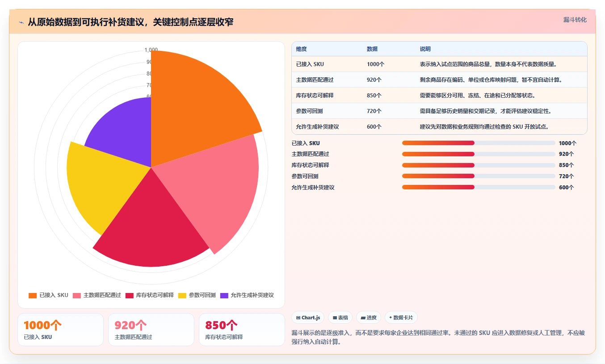Viewport: 605px width, 364px height.
Task: Click description 表示纳入试点范围的商品总量
Action: click(488, 64)
